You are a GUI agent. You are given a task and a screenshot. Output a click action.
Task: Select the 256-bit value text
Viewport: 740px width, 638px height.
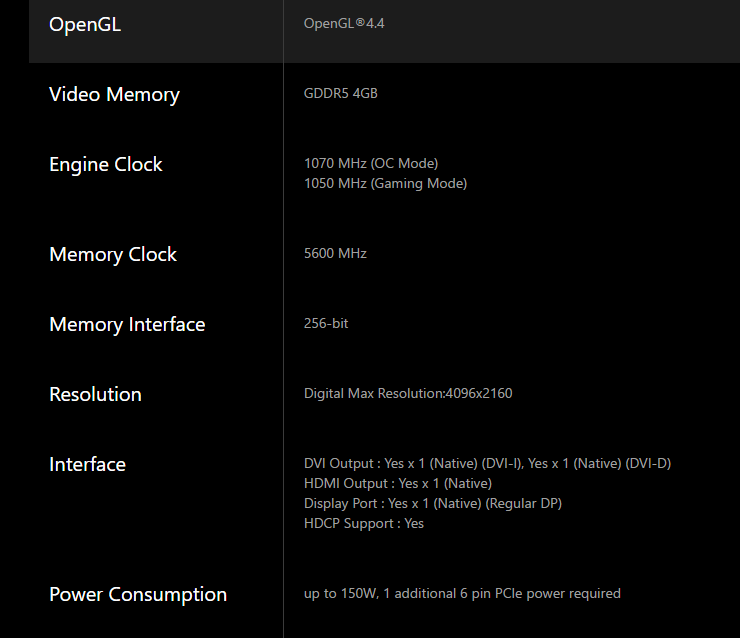326,323
